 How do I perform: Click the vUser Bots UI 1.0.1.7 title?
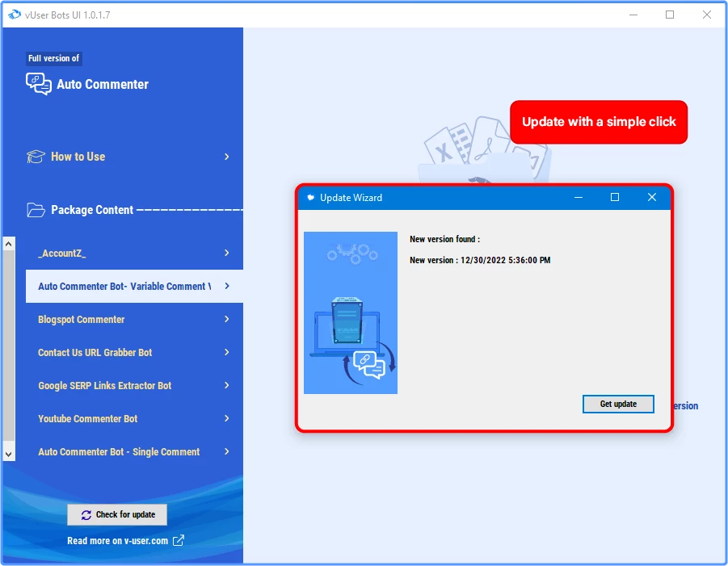(68, 15)
